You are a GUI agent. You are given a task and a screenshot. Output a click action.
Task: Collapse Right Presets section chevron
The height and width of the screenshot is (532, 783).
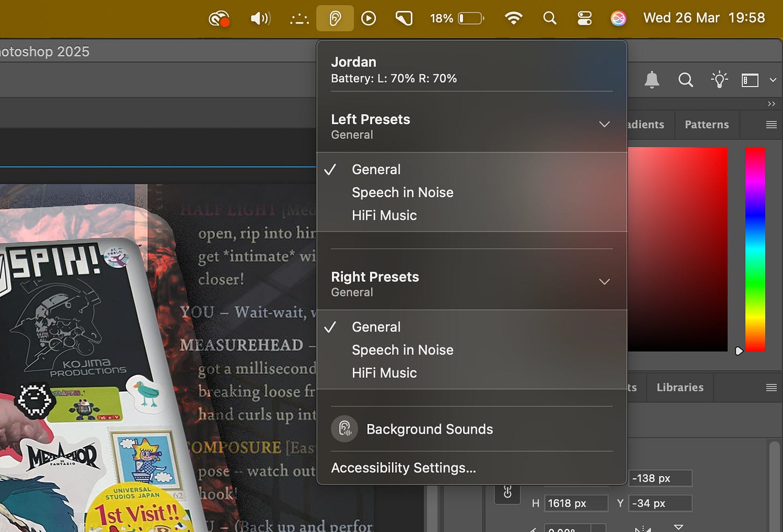point(604,282)
